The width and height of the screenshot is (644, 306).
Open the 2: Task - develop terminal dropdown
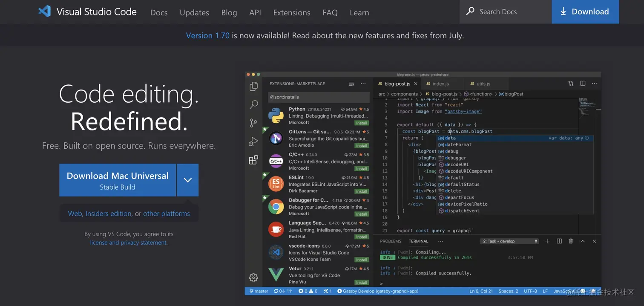click(509, 241)
